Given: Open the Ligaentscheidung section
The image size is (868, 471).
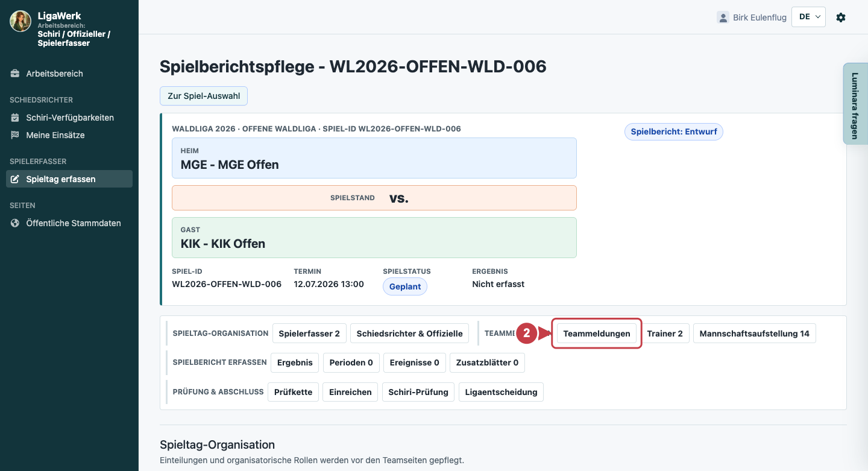Looking at the screenshot, I should click(502, 392).
